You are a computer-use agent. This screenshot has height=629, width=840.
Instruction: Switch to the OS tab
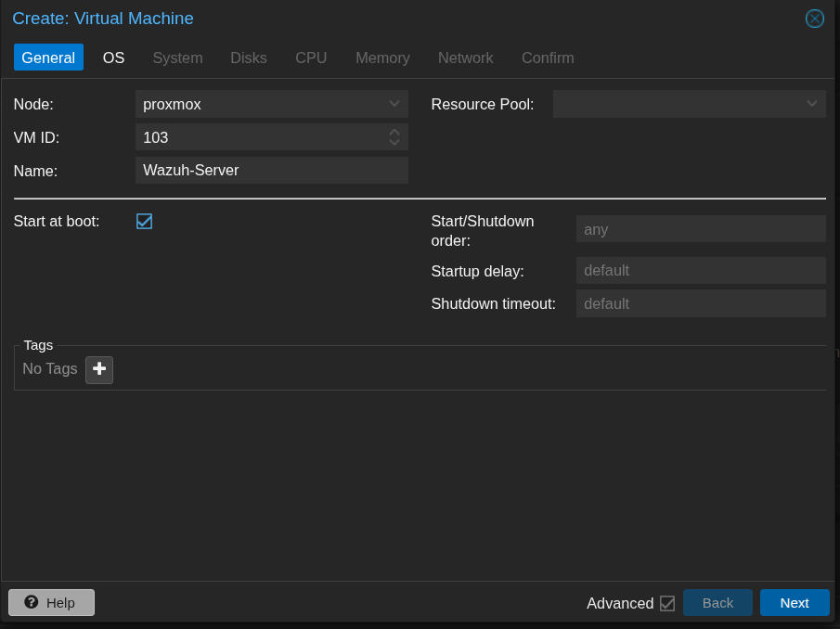click(x=113, y=58)
